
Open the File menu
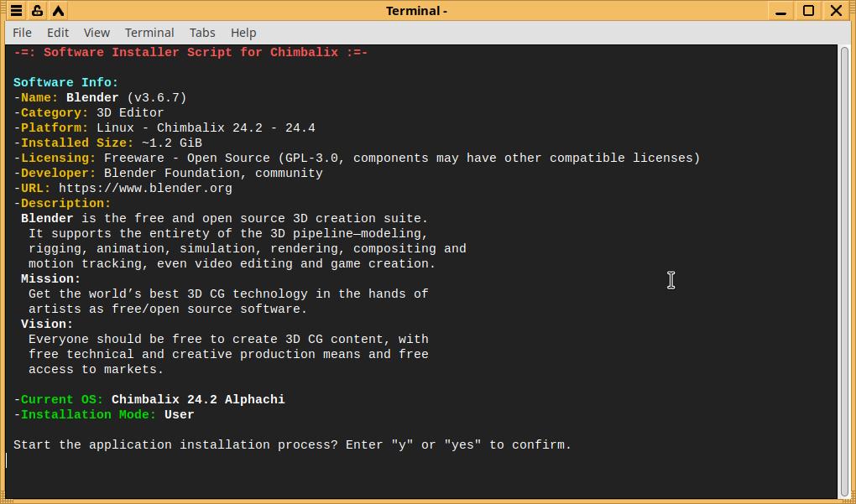[23, 33]
